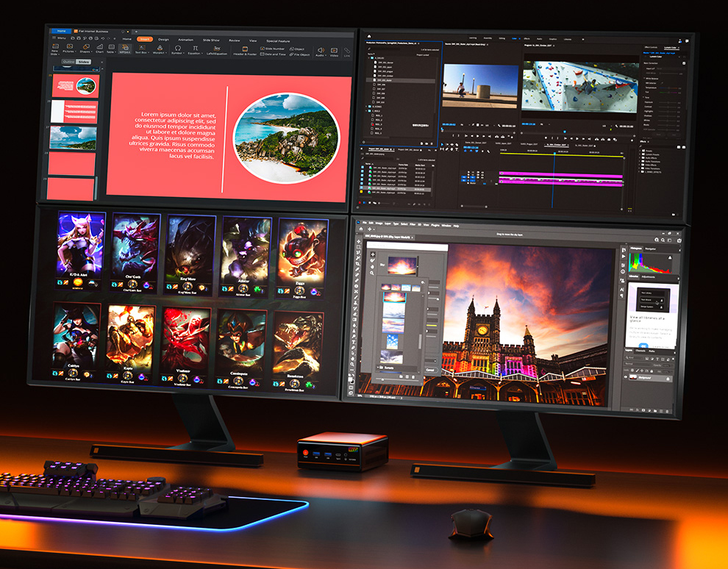Image resolution: width=728 pixels, height=569 pixels.
Task: Select the Cassiopeia champion card
Action: 240,349
